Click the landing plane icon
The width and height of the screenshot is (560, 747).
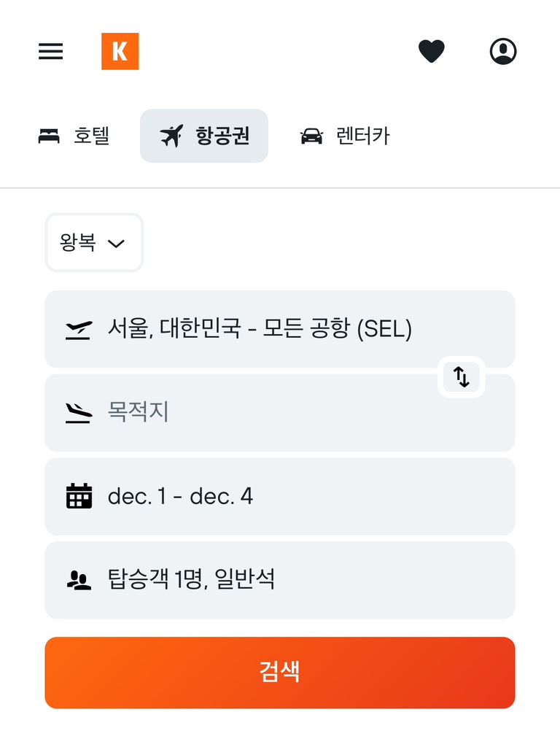click(79, 414)
